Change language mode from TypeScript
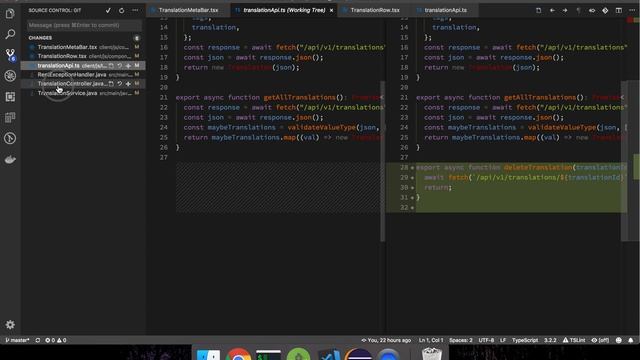Viewport: 640px width, 360px height. (x=525, y=340)
